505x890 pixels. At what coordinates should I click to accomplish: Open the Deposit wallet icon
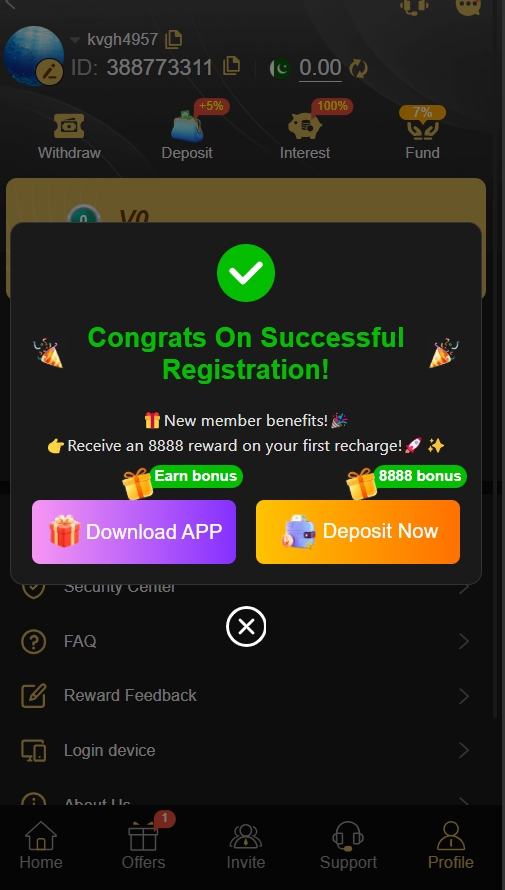point(187,126)
